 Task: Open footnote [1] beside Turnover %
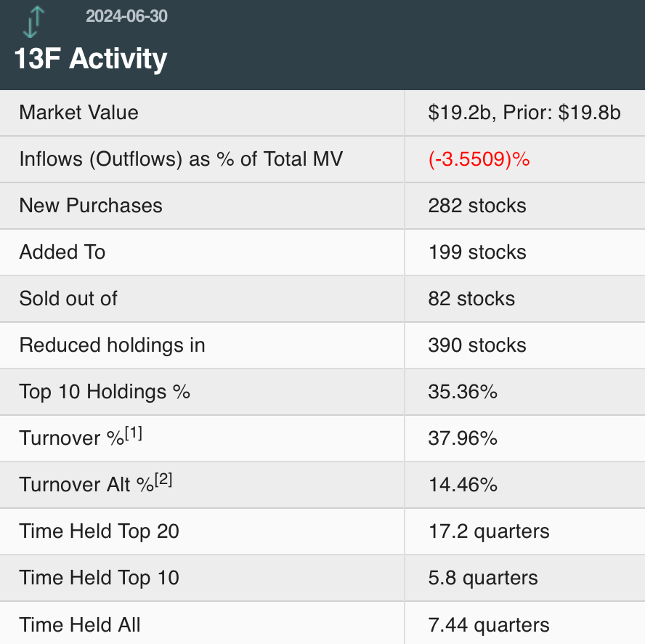134,433
